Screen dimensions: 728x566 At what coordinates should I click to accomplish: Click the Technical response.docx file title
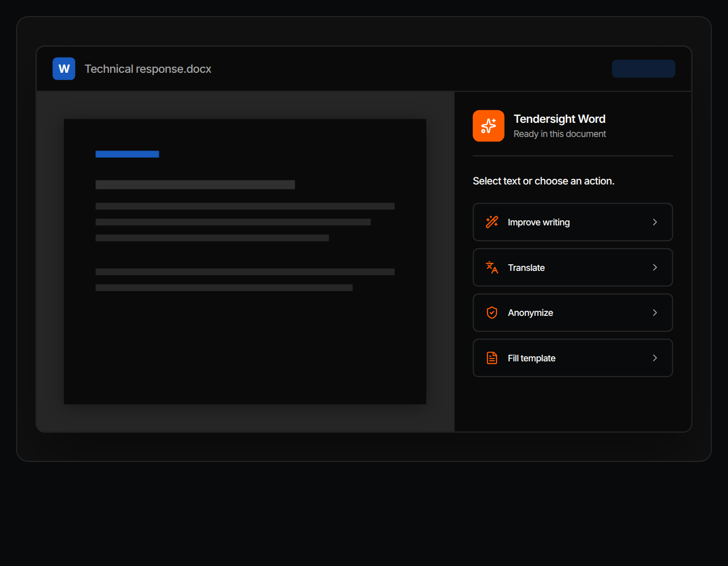click(148, 69)
